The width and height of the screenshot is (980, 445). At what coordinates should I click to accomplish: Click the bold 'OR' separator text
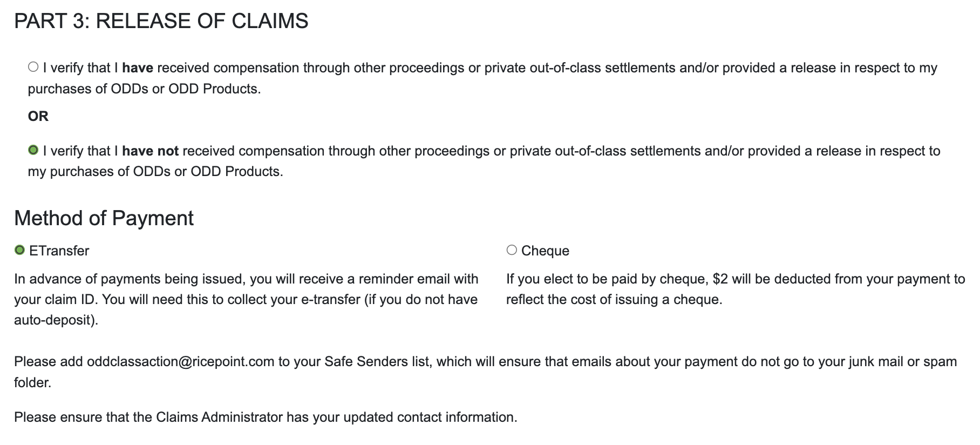tap(38, 116)
